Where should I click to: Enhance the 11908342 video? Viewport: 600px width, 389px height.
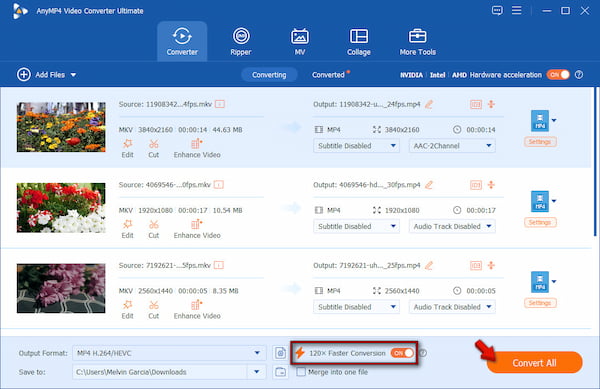tap(197, 148)
